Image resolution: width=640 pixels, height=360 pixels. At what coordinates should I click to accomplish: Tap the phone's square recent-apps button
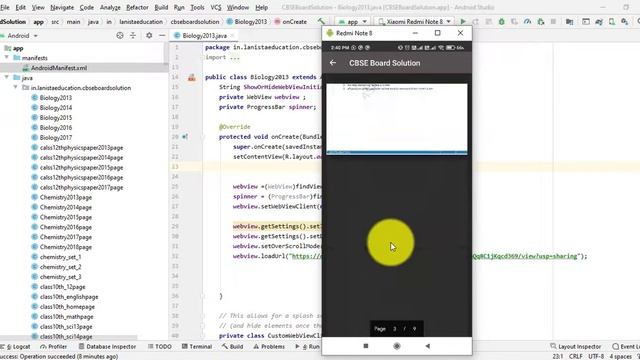[x=366, y=346]
